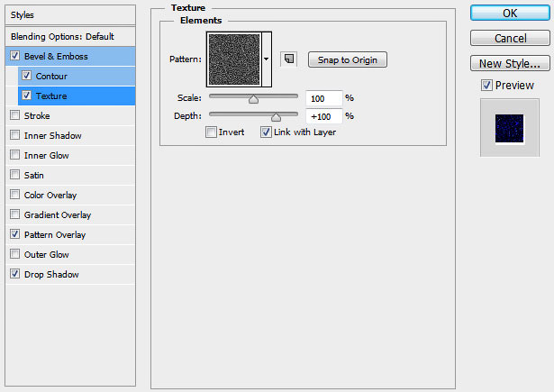Uncheck the Drop Shadow checkbox
The height and width of the screenshot is (392, 554).
coord(14,274)
